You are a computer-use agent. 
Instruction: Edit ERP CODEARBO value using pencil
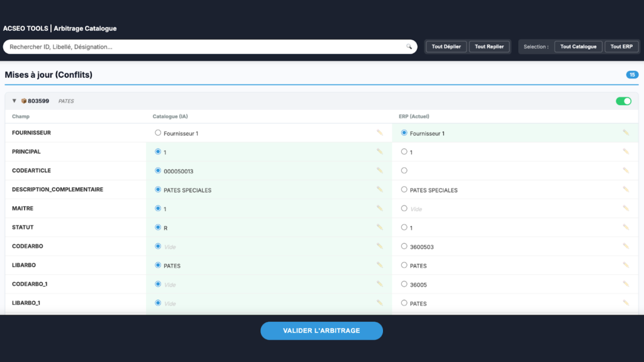[x=625, y=246]
